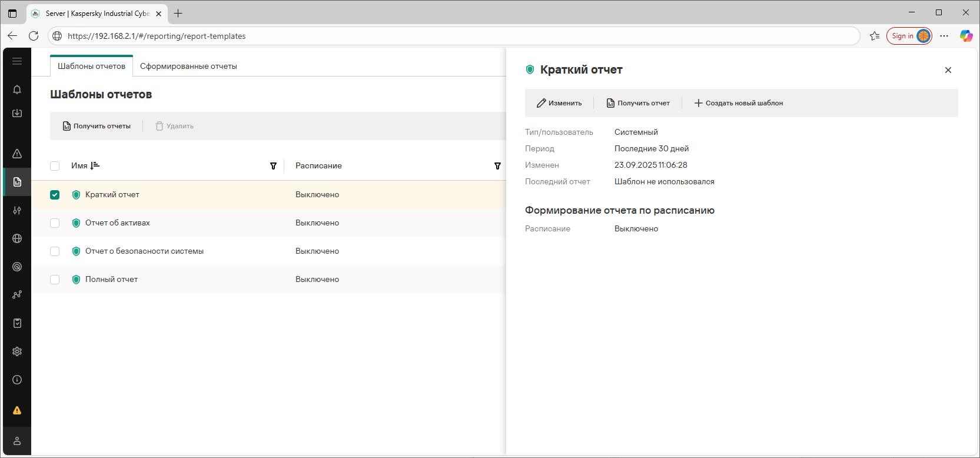Open the notifications bell in sidebar
980x458 pixels.
(x=17, y=89)
